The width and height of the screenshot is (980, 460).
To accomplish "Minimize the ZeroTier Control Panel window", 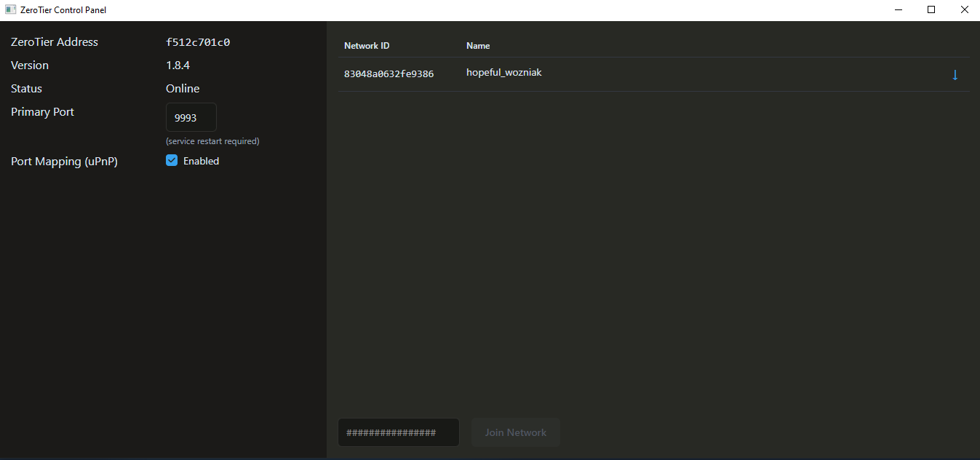I will coord(898,10).
